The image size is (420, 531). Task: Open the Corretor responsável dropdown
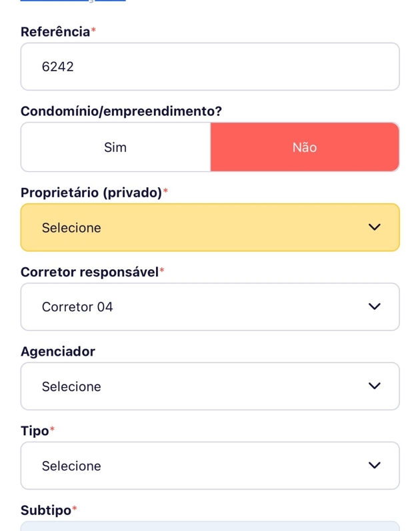[x=210, y=306]
